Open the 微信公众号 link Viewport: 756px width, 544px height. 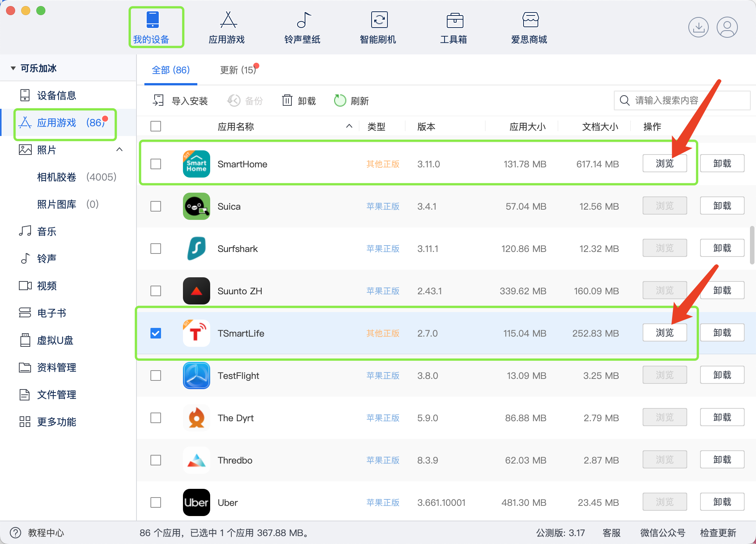663,533
